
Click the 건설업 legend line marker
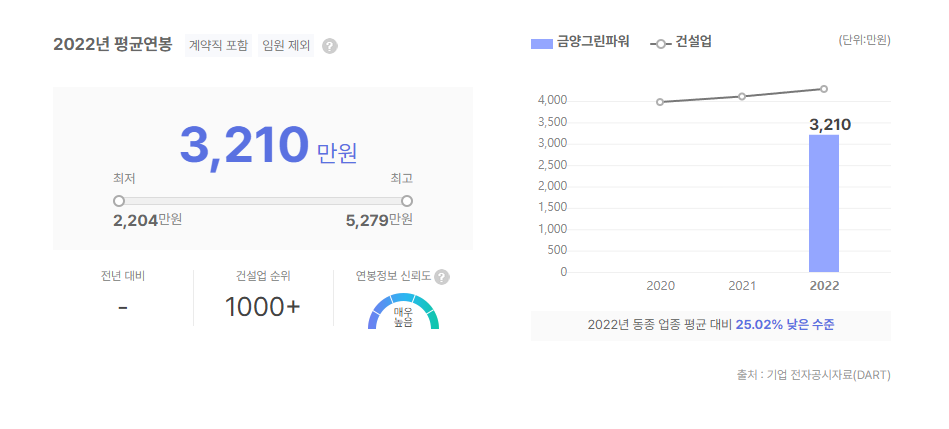point(660,44)
